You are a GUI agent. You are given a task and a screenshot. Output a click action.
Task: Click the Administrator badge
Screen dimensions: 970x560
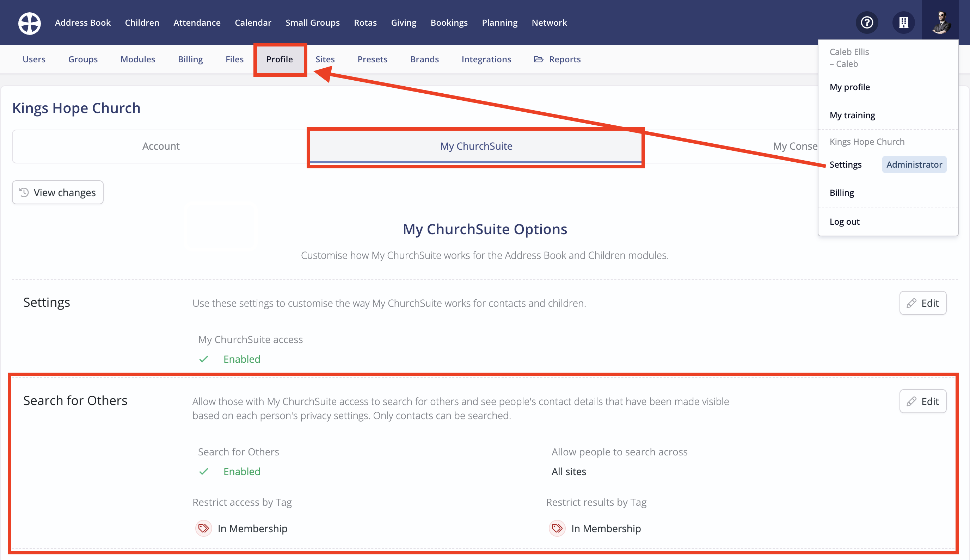pyautogui.click(x=914, y=164)
